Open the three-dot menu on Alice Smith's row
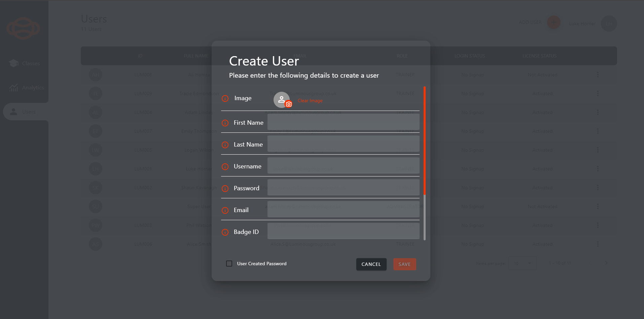 point(598,244)
